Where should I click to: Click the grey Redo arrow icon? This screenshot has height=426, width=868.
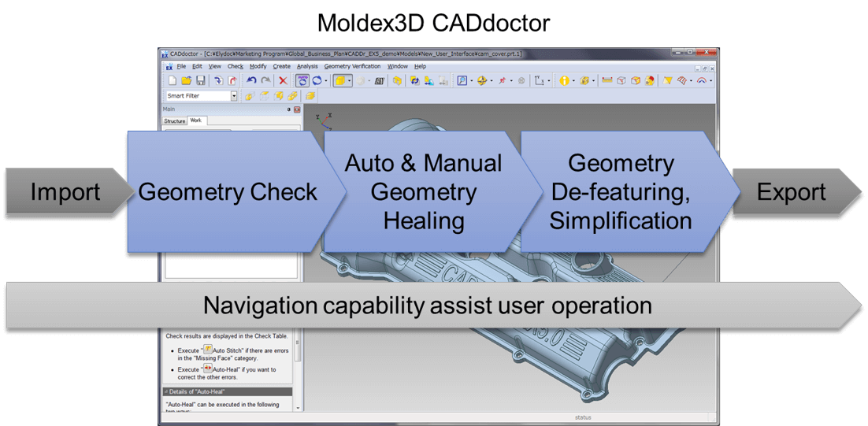pos(265,80)
